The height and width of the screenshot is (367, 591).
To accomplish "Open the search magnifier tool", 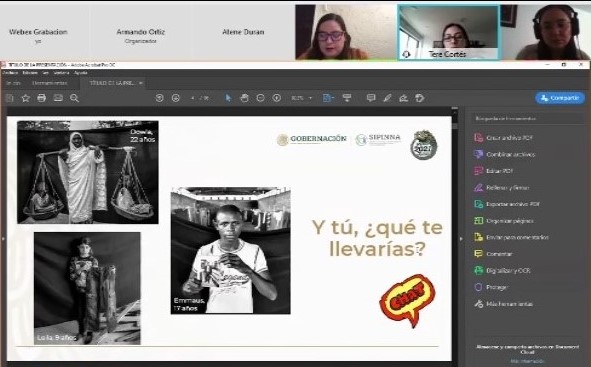I will click(x=74, y=98).
